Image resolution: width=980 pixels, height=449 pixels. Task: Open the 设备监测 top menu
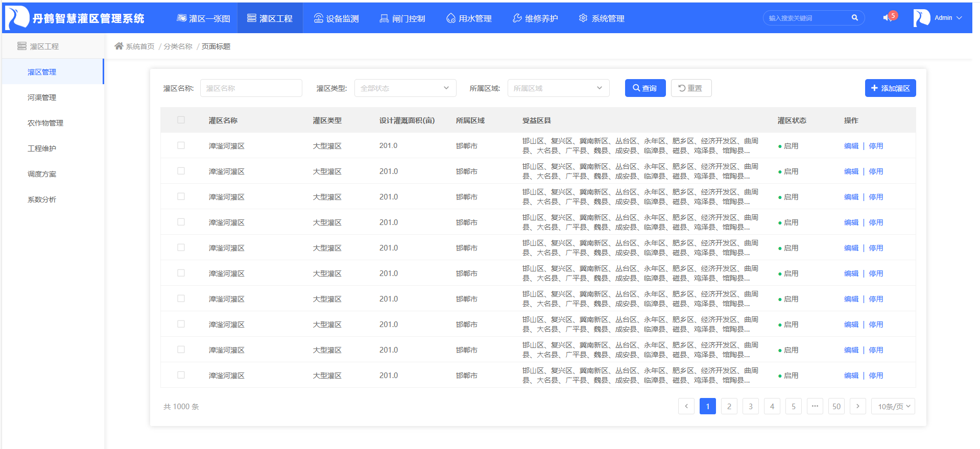pos(336,18)
